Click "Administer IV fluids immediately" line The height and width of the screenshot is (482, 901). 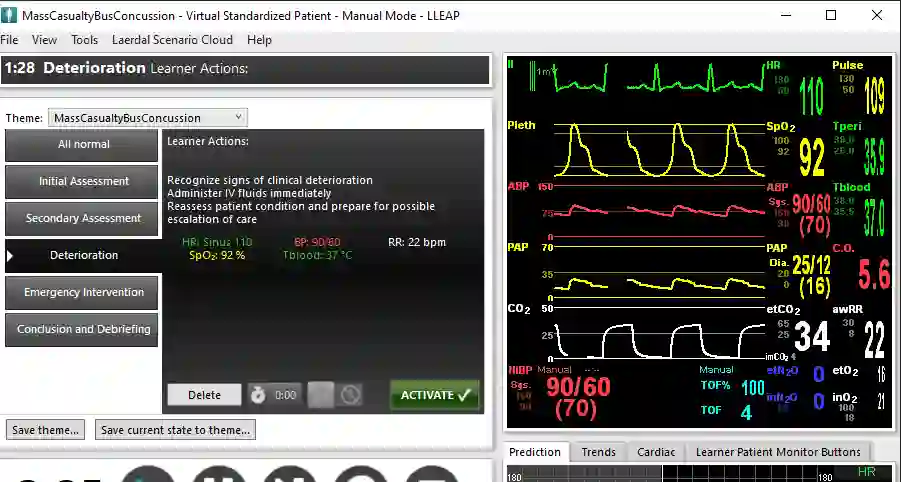pyautogui.click(x=249, y=193)
